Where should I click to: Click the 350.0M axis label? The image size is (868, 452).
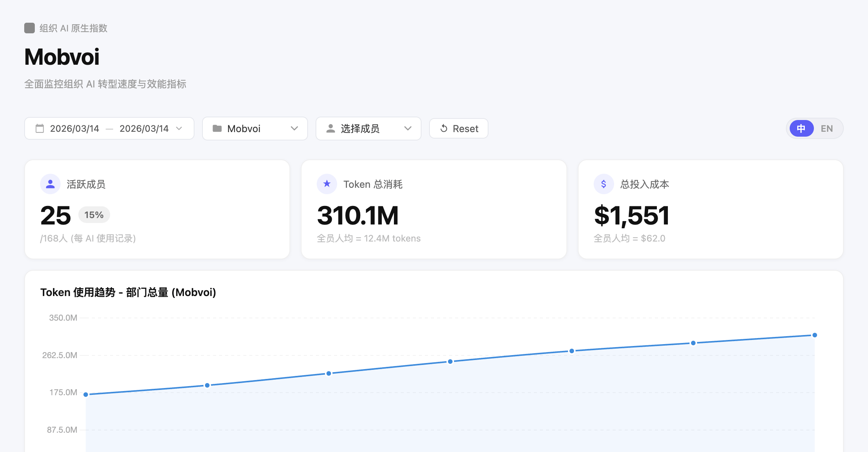63,318
